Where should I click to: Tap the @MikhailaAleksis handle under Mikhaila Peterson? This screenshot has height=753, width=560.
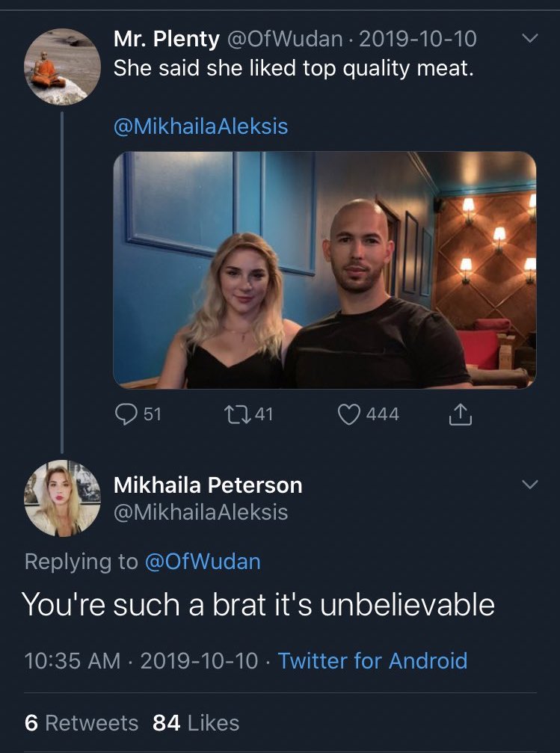click(201, 512)
